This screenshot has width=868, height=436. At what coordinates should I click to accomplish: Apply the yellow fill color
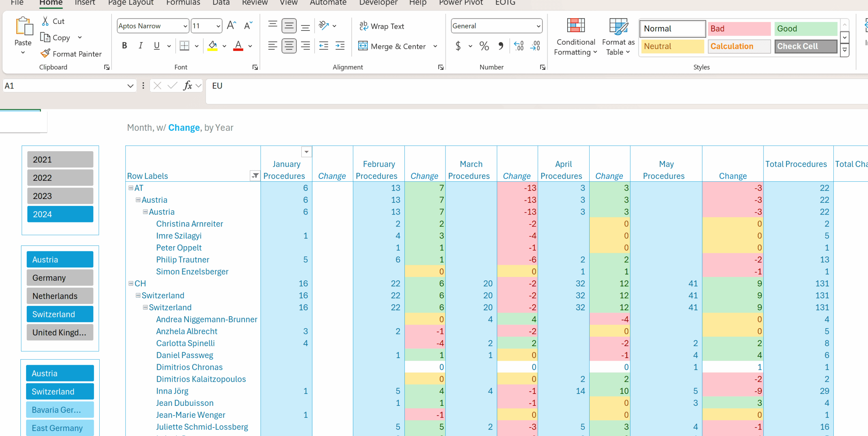213,45
